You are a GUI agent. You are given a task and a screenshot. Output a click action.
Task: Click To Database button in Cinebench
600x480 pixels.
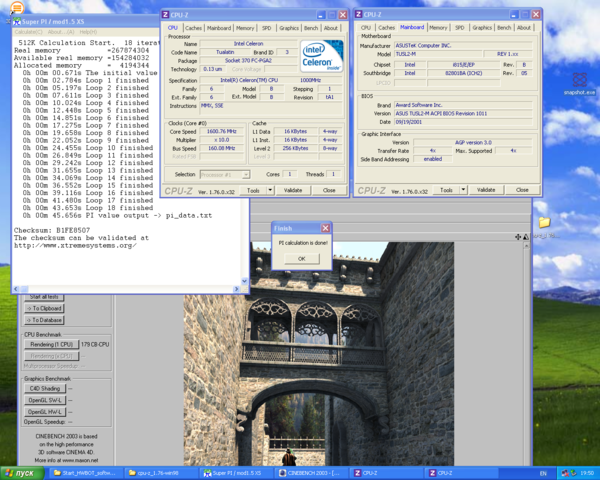click(44, 320)
